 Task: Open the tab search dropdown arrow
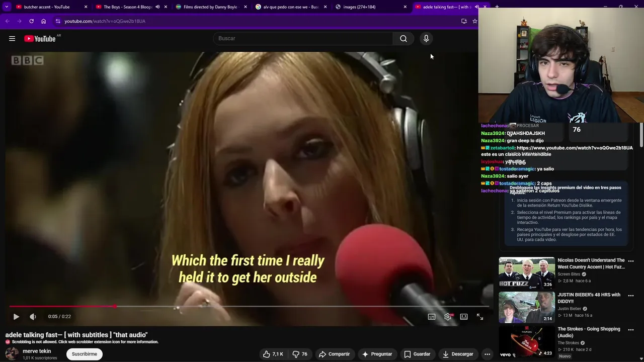(7, 7)
